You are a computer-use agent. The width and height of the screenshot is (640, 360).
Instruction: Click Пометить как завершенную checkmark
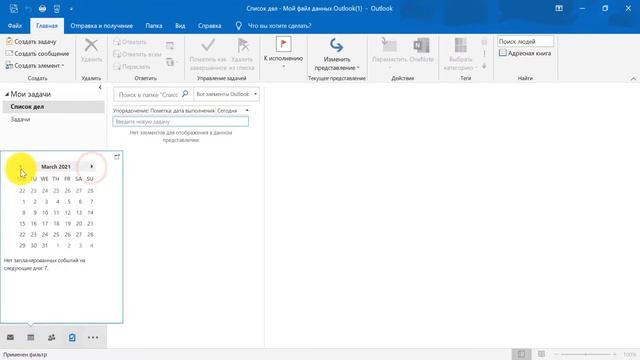[208, 45]
